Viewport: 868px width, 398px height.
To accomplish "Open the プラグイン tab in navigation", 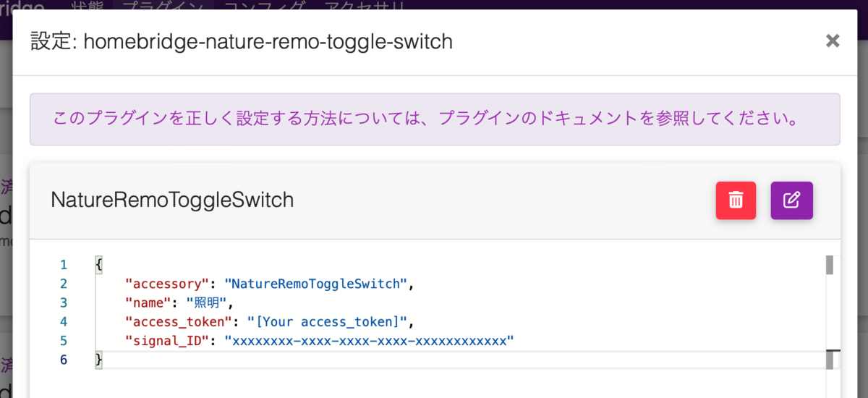I will coord(162,7).
